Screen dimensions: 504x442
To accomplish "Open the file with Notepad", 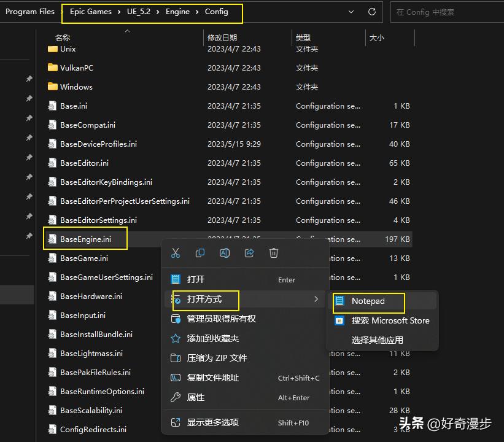I will coord(368,303).
